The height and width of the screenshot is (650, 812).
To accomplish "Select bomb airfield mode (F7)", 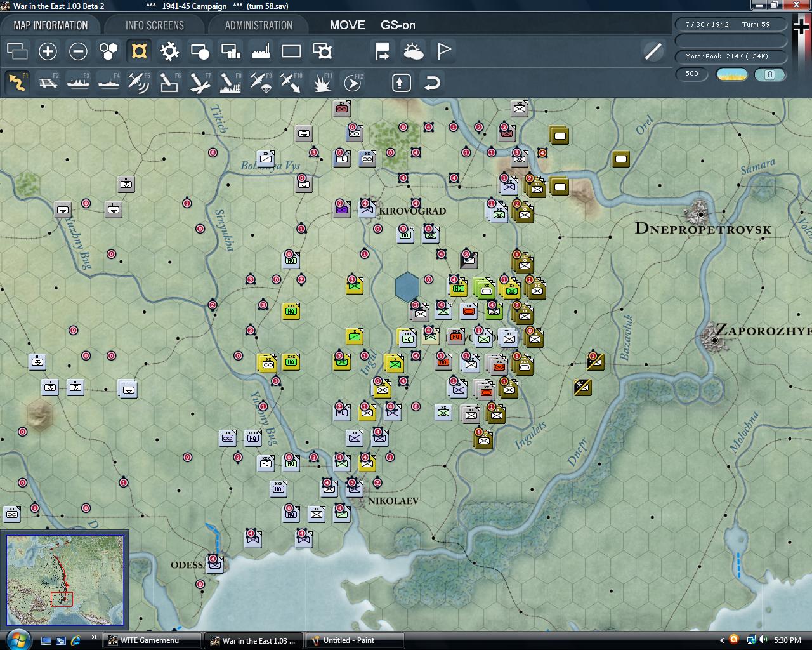I will coord(200,83).
